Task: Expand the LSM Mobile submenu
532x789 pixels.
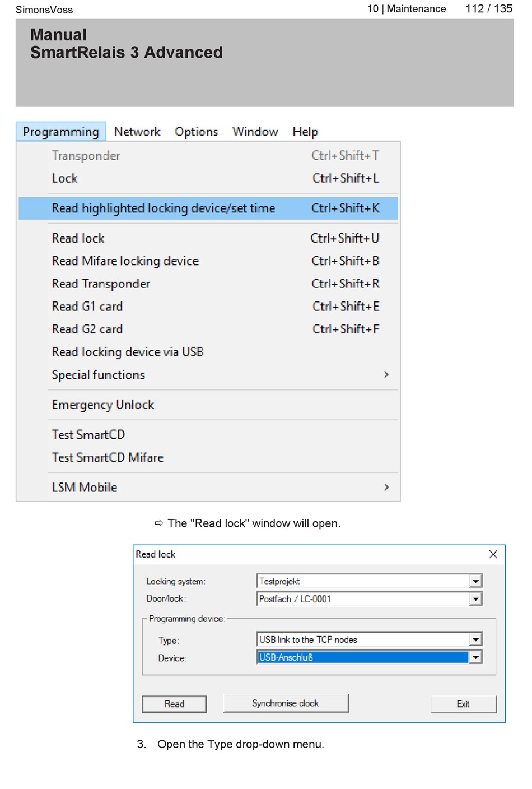Action: [x=208, y=488]
